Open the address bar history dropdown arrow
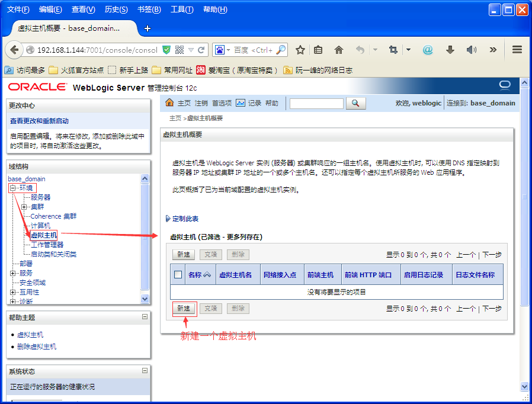 click(x=191, y=50)
